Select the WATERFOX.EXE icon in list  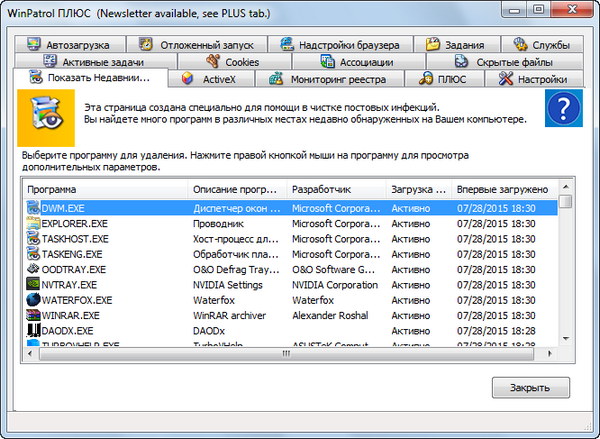point(33,299)
